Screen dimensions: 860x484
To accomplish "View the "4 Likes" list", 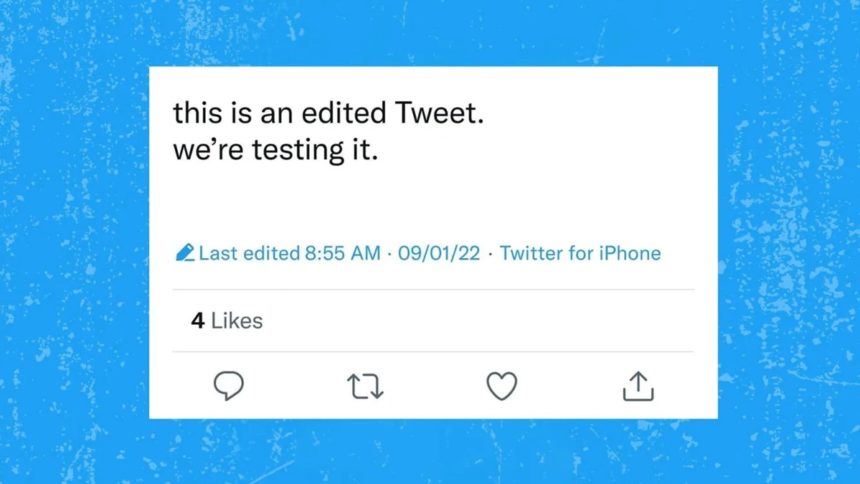I will 227,321.
